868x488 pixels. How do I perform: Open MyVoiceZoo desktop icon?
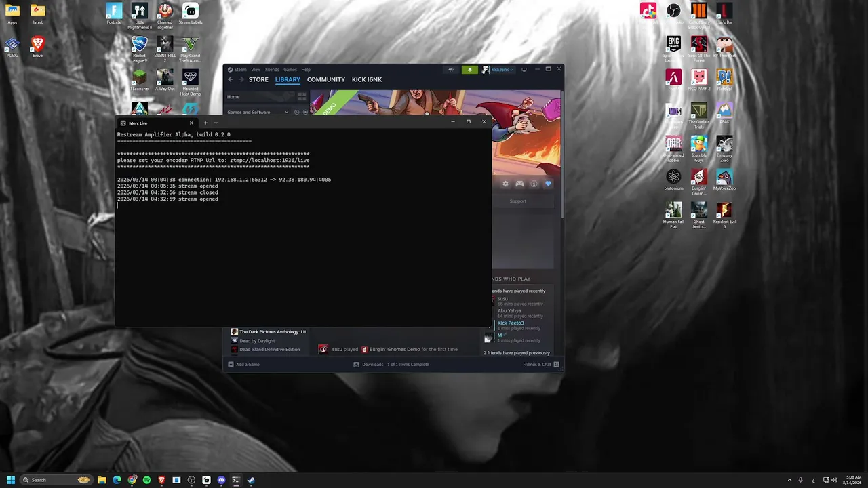click(x=724, y=180)
